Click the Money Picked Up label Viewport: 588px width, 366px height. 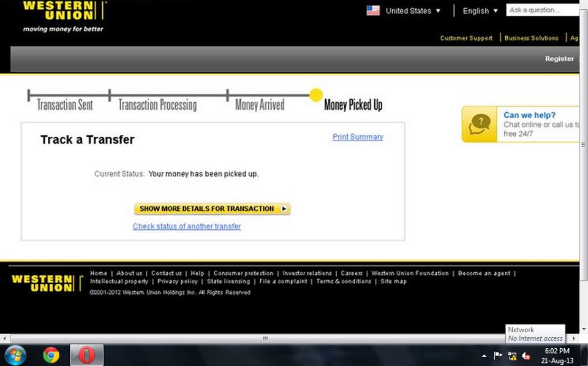pos(353,105)
